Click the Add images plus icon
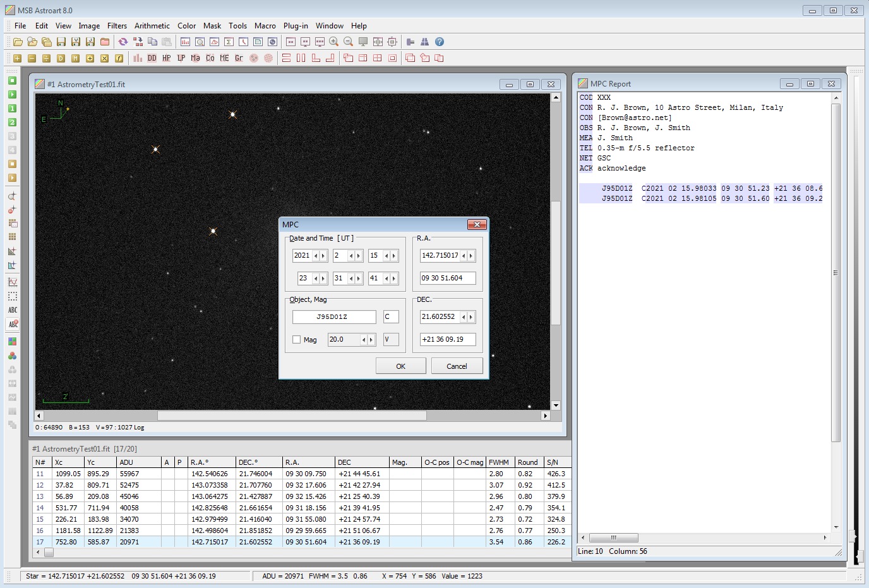This screenshot has height=588, width=869. [x=17, y=58]
